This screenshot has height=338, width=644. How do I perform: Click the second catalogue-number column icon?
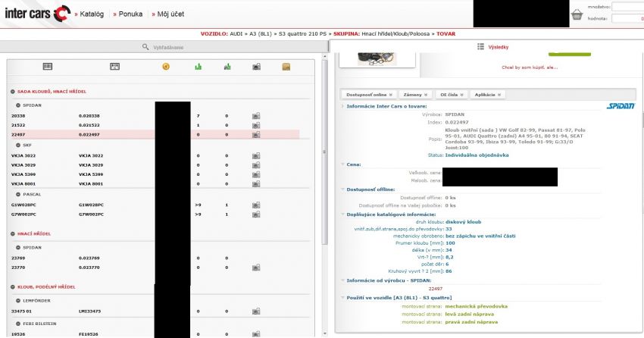coord(114,67)
